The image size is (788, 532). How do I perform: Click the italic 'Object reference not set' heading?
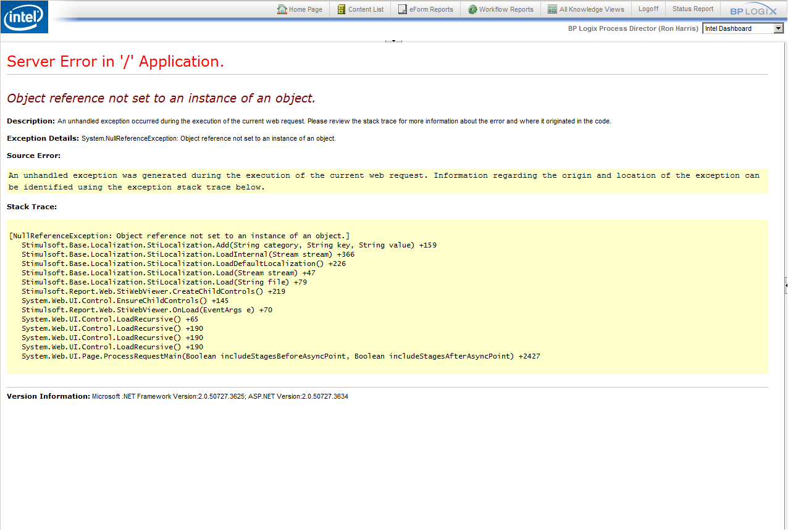[x=161, y=98]
